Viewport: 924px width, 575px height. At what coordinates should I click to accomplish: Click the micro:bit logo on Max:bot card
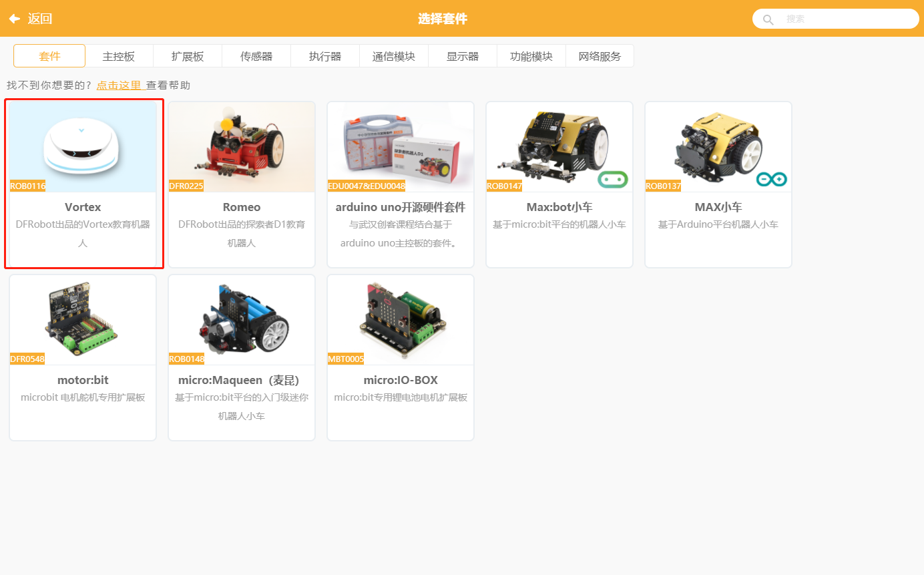[x=613, y=179]
